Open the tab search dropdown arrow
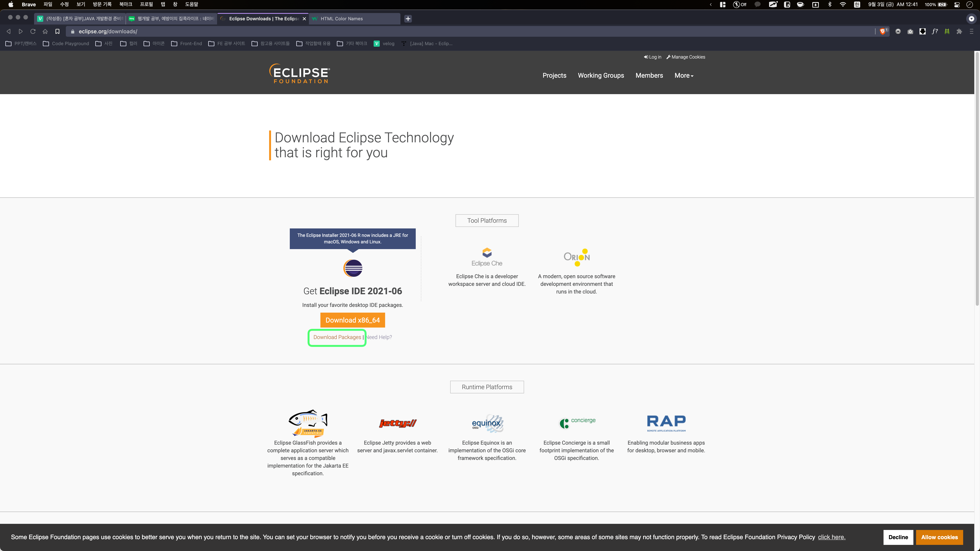 coord(971,19)
